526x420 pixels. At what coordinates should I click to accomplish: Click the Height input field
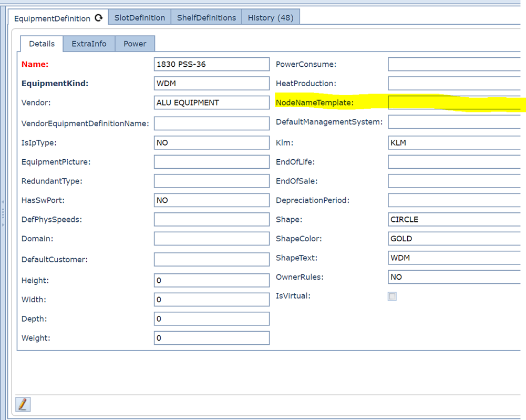[x=211, y=280]
